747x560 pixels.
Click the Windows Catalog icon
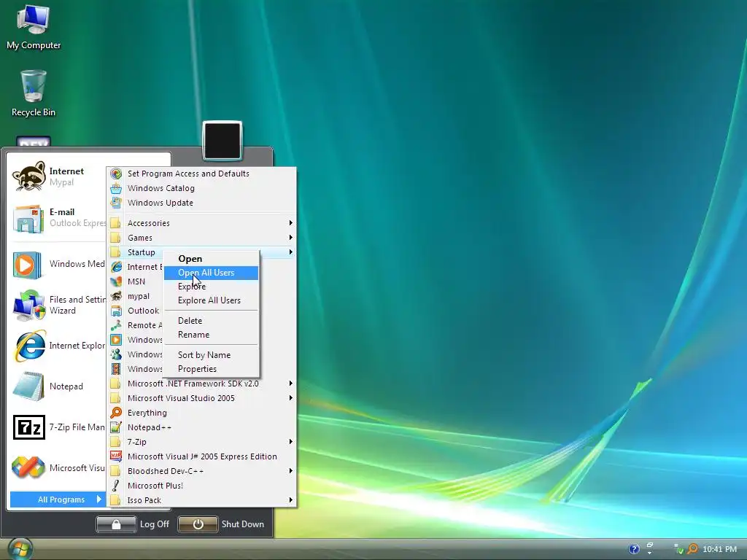(x=116, y=188)
